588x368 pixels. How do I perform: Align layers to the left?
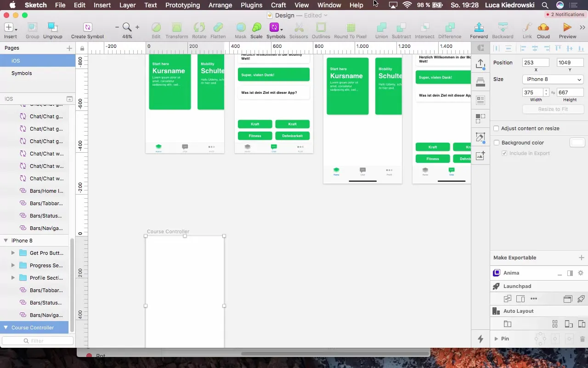(523, 48)
